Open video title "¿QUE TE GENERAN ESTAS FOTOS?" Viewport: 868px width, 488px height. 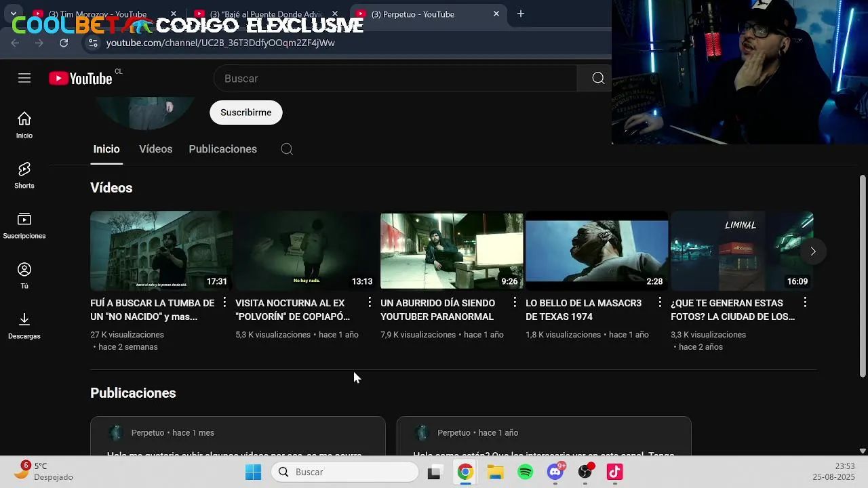click(732, 310)
